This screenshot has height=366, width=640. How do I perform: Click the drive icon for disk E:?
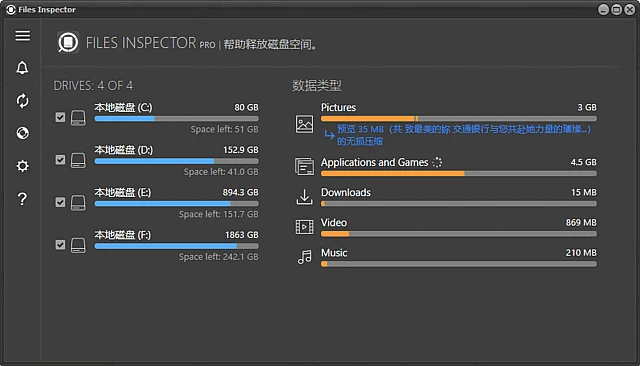(78, 203)
